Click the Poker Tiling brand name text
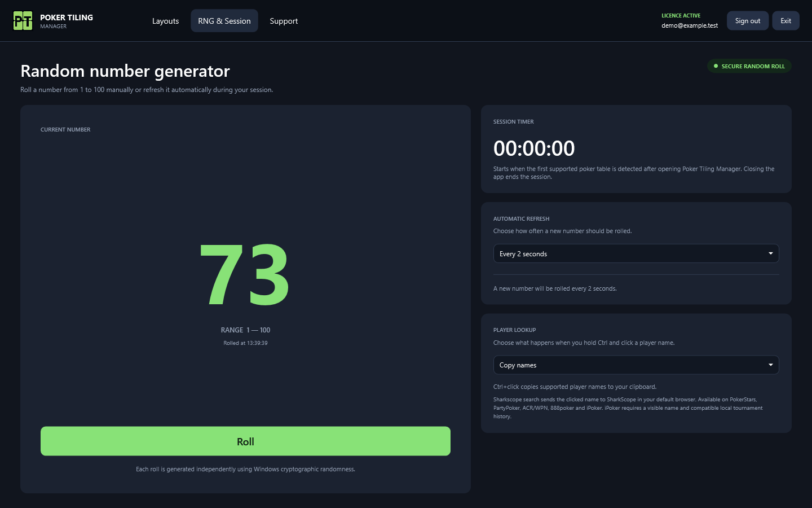The image size is (812, 508). point(67,17)
